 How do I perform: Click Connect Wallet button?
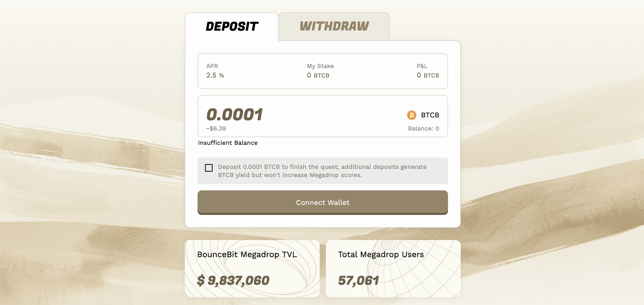tap(323, 202)
